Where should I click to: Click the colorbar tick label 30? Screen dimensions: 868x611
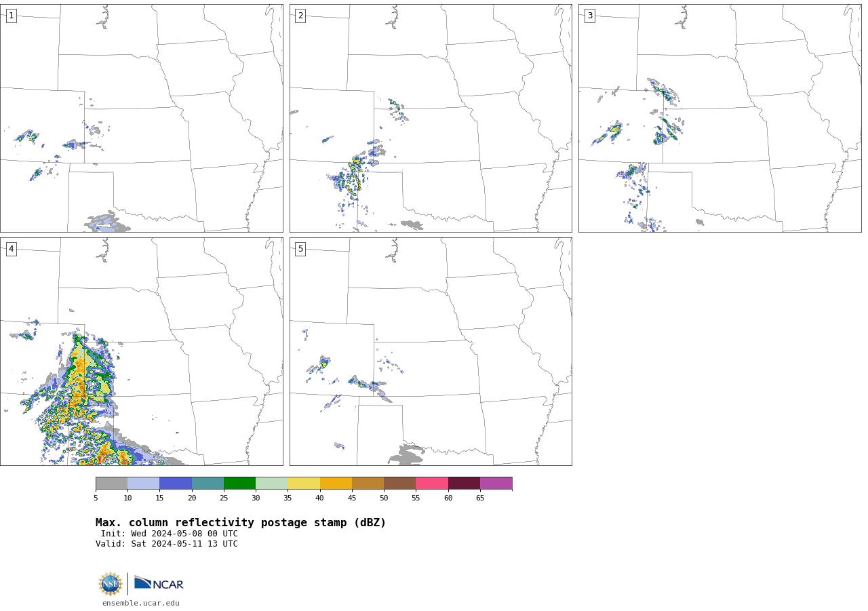[256, 498]
